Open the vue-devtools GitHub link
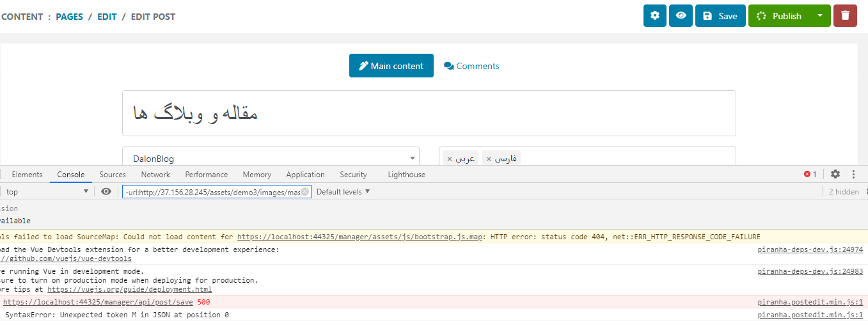868x332 pixels. pos(66,259)
